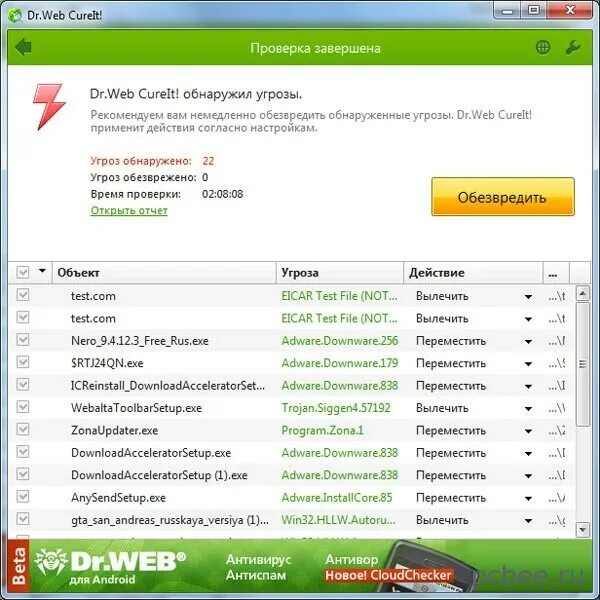Open action dropdown for Nero_9.4.12.3_Free_Rus.exe

528,341
